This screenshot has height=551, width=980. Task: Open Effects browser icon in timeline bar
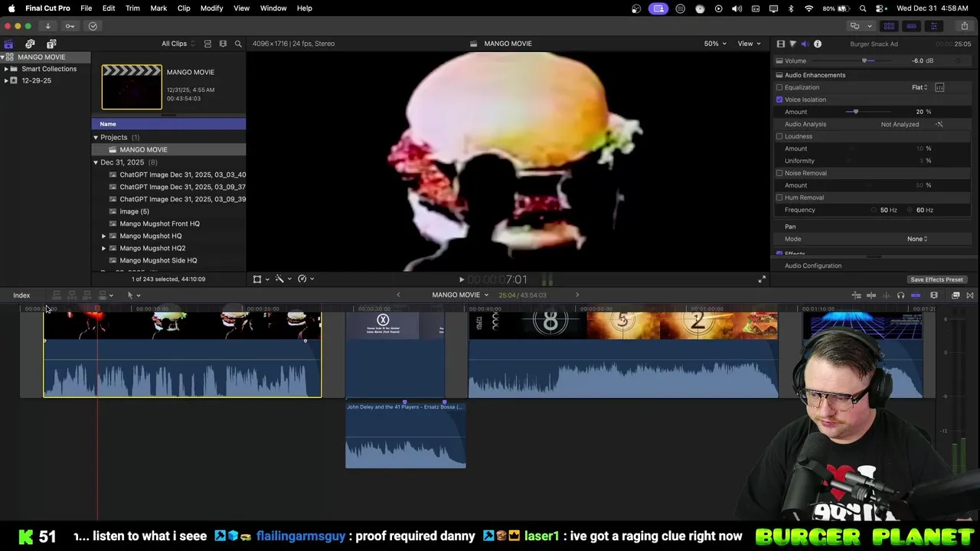(955, 295)
